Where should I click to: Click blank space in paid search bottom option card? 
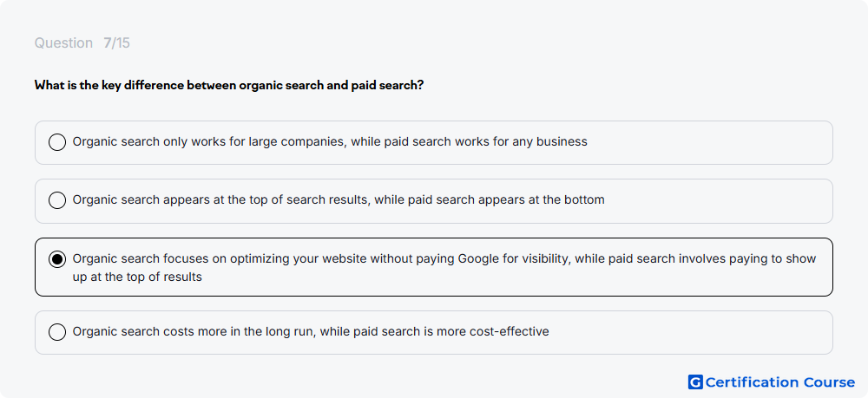tap(720, 201)
